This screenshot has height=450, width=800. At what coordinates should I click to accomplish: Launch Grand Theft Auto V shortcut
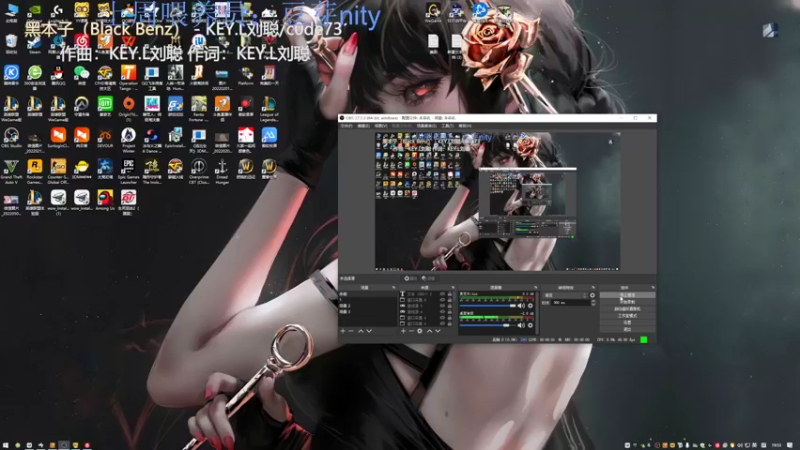11,171
